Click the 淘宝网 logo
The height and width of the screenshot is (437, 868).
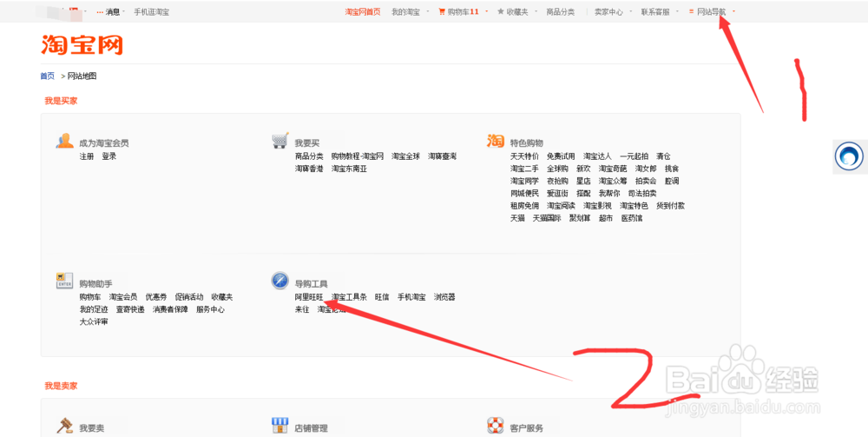pyautogui.click(x=82, y=45)
